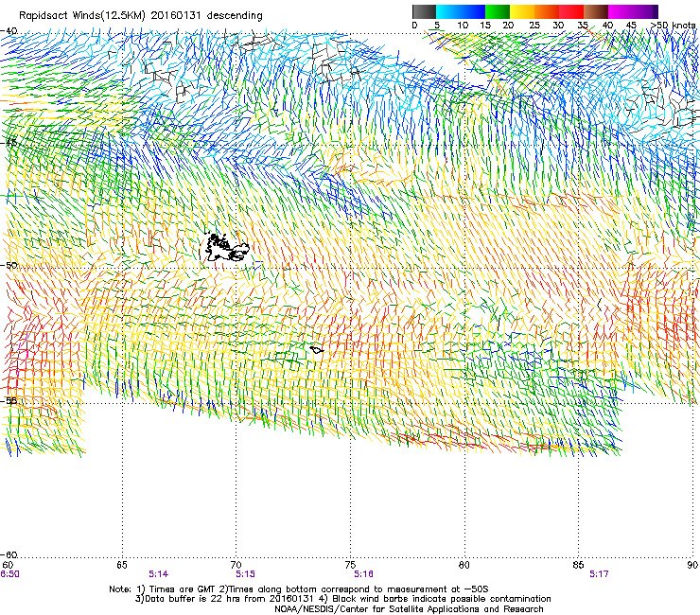This screenshot has width=700, height=615.
Task: Click the wind map title with date 20160131
Action: click(141, 15)
